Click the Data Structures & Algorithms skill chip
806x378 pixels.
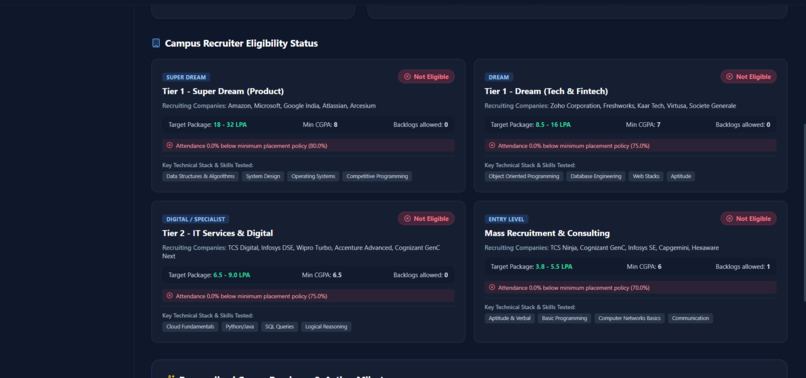(200, 176)
